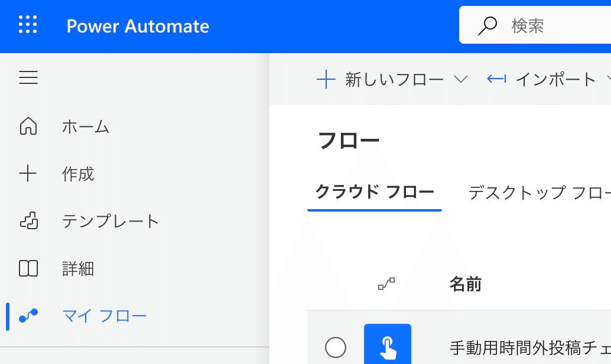
Task: Focus the 検索 search field
Action: coord(535,25)
